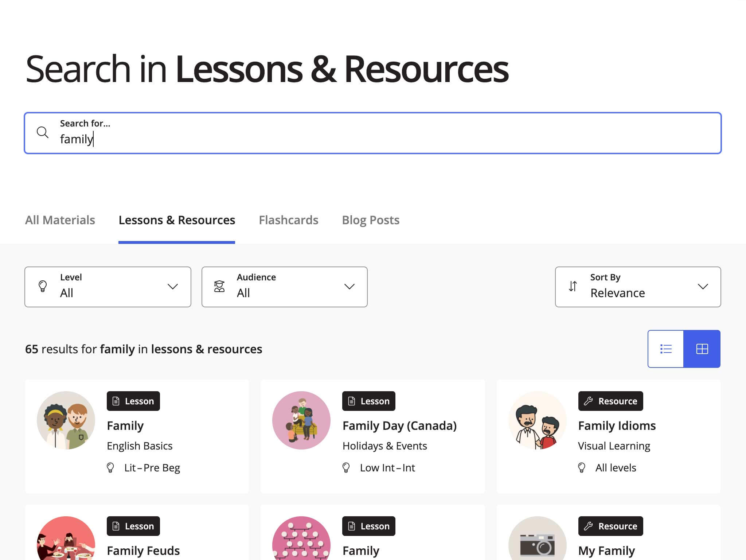The height and width of the screenshot is (560, 746).
Task: Click the Family Day couch thumbnail
Action: pos(301,420)
